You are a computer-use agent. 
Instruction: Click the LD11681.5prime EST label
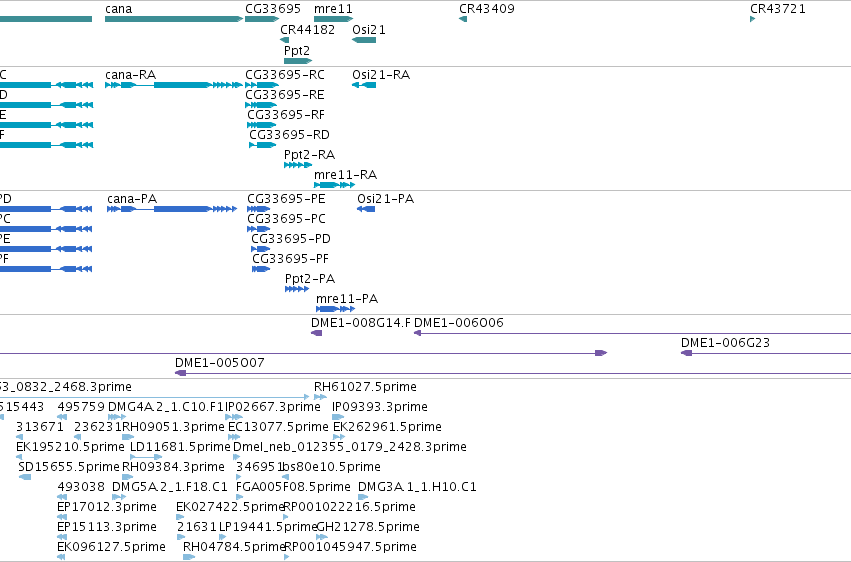point(180,447)
